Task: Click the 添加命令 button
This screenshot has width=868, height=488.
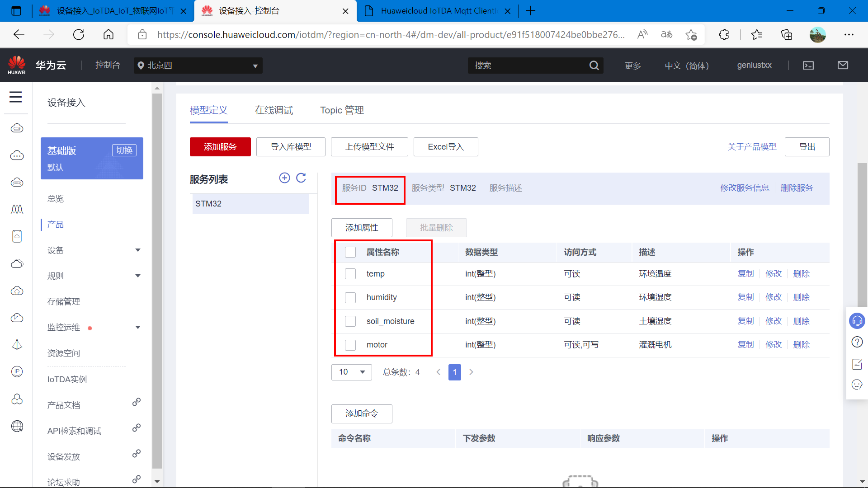Action: click(362, 413)
